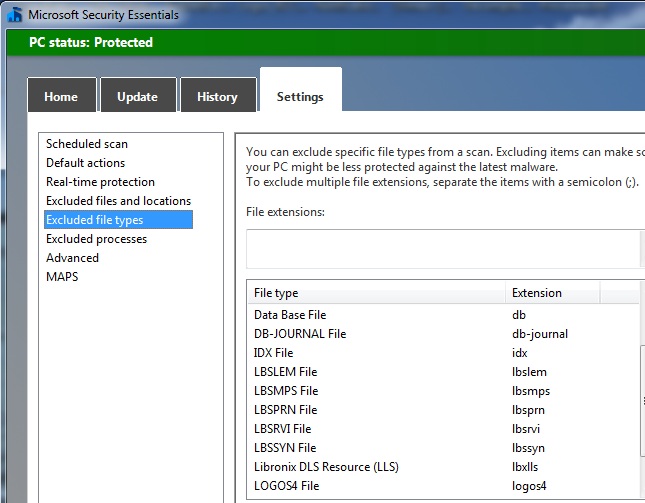This screenshot has width=645, height=503.
Task: Click the idx extension cell
Action: (x=520, y=353)
